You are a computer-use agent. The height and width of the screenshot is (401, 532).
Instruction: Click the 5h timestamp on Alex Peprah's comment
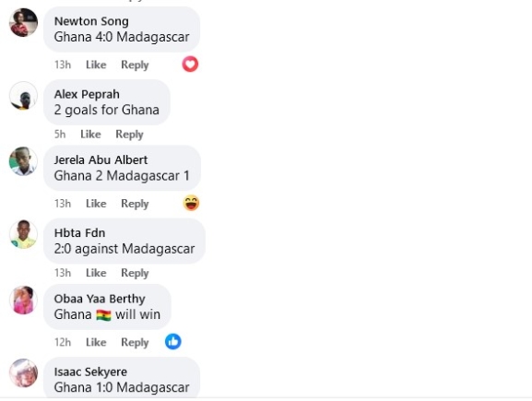coord(60,134)
